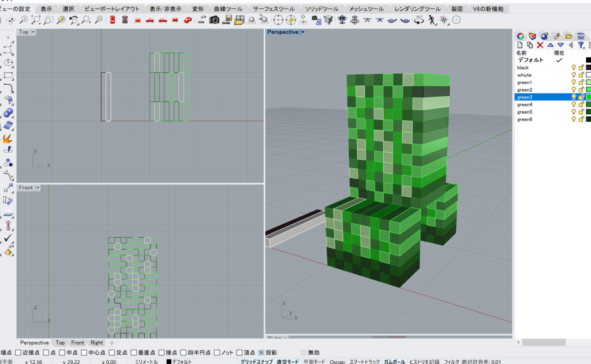Open the 曲線ツール toolbar tab
591x364 pixels.
coord(228,9)
